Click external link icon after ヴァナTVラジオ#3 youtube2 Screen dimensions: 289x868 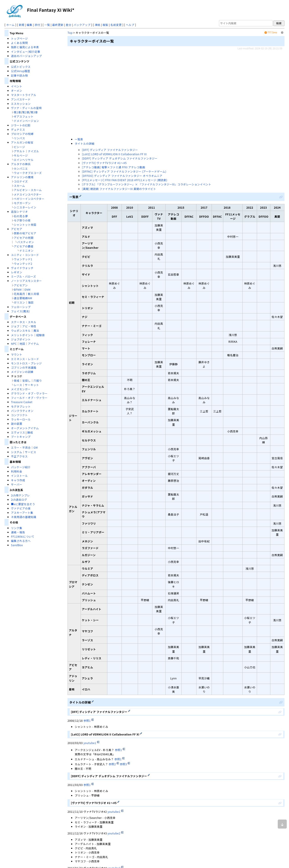[122, 833]
